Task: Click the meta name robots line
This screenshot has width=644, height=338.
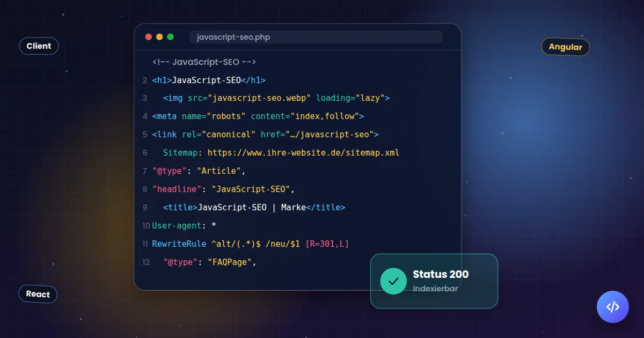Action: [258, 116]
